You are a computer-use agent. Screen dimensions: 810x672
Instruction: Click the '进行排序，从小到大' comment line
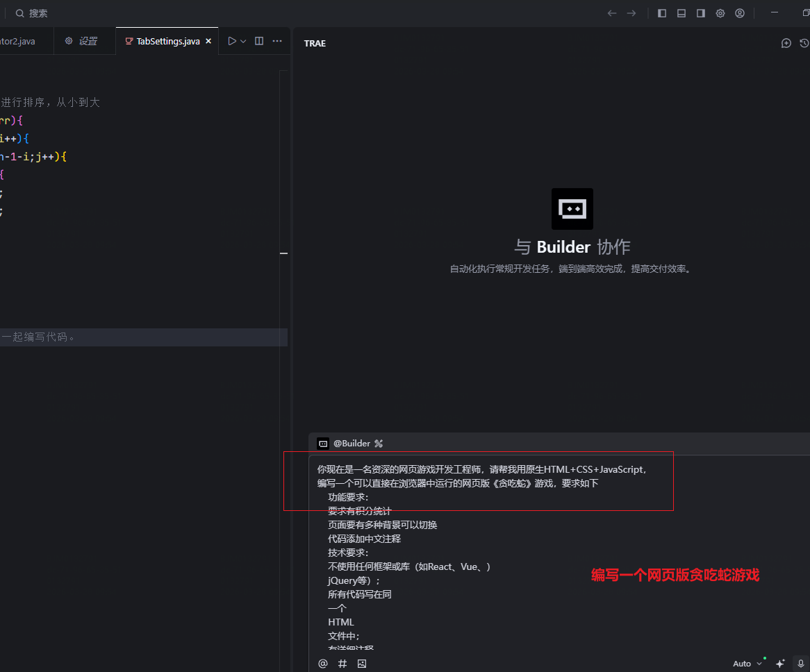tap(50, 102)
